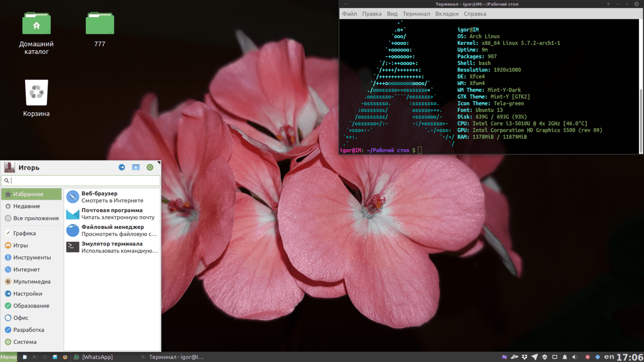Open terminal Правка menu
Image resolution: width=644 pixels, height=362 pixels.
(372, 14)
